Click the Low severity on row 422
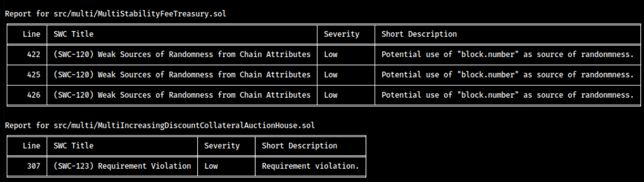This screenshot has width=644, height=182. tap(331, 54)
